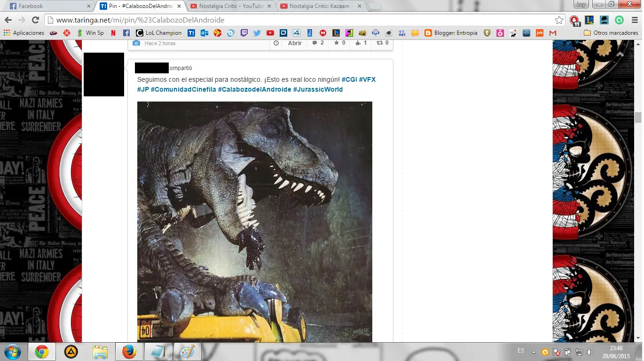Open the #VFX hashtag
The width and height of the screenshot is (644, 361).
pos(367,79)
